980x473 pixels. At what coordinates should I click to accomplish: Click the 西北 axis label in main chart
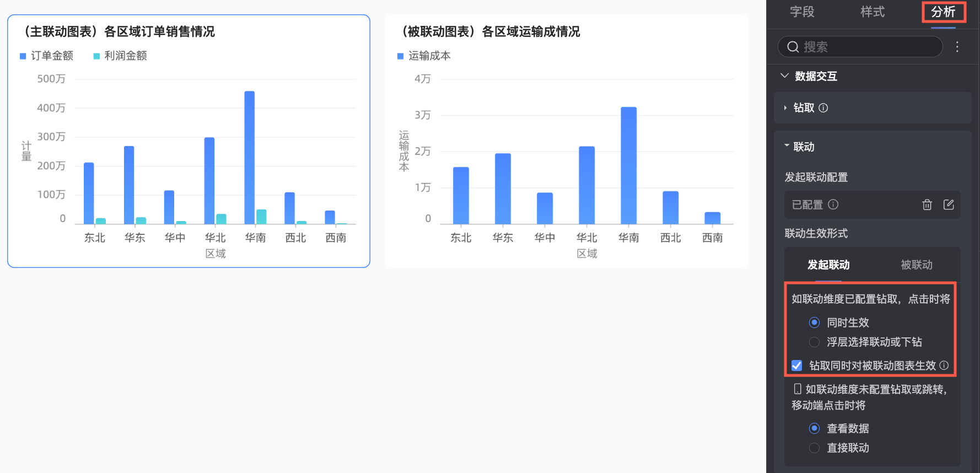pyautogui.click(x=295, y=238)
